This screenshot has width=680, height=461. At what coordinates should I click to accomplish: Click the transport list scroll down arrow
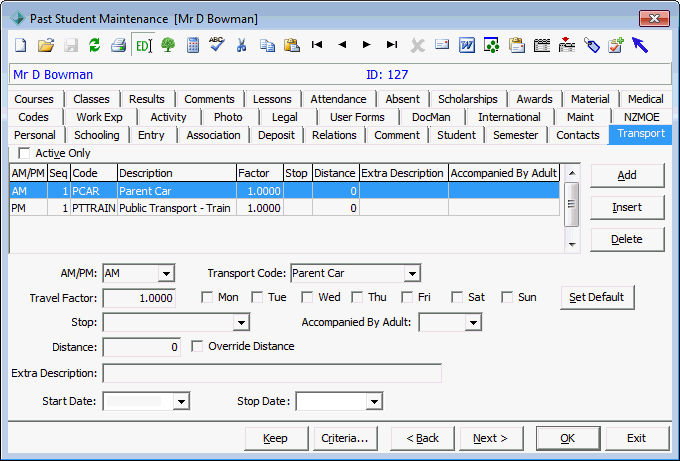pyautogui.click(x=572, y=245)
